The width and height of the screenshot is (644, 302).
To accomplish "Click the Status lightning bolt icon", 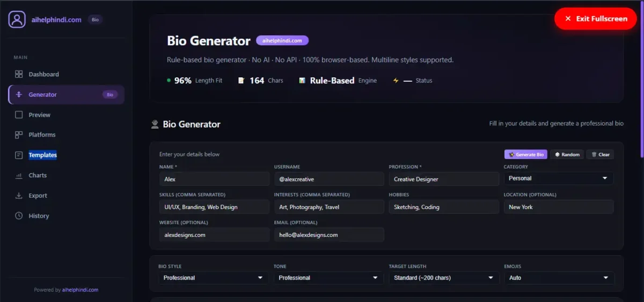I will [396, 81].
